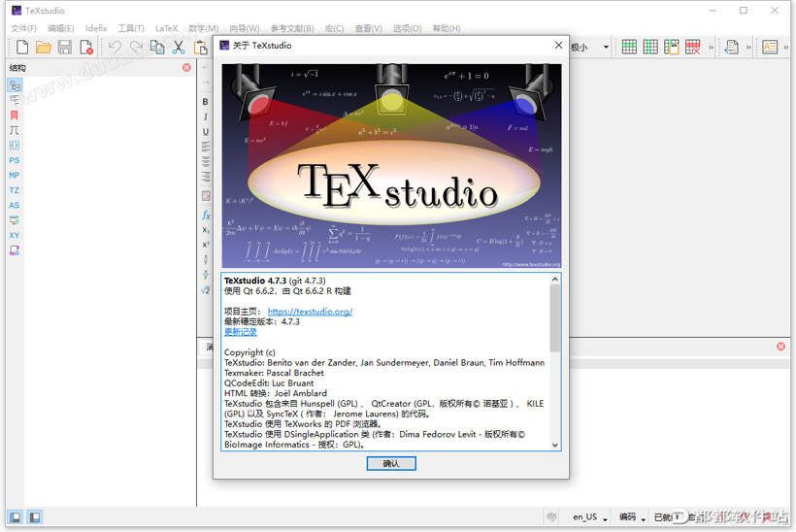The width and height of the screenshot is (796, 532).
Task: Show the structure tree view in side panel
Action: click(15, 85)
